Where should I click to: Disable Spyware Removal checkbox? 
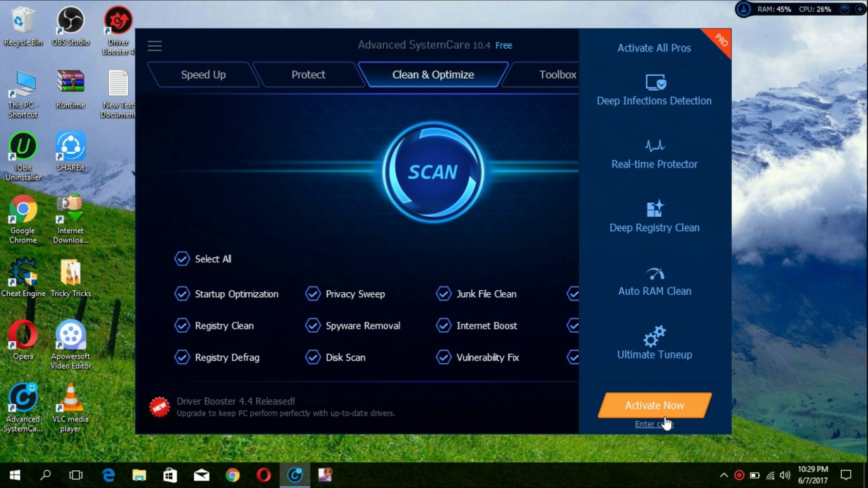(313, 326)
